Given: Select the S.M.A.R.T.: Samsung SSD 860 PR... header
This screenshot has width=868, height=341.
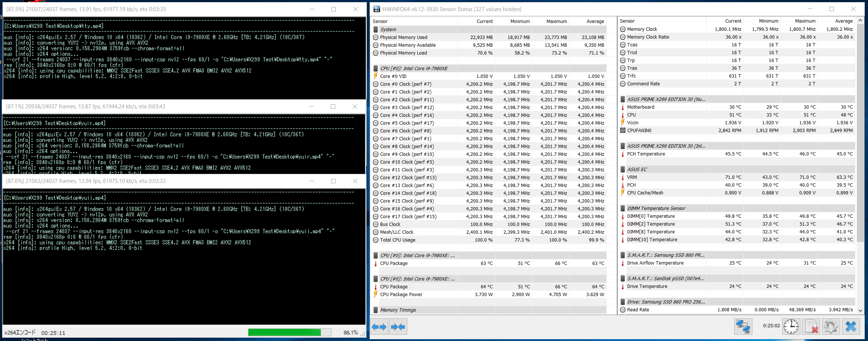Looking at the screenshot, I should click(x=736, y=255).
